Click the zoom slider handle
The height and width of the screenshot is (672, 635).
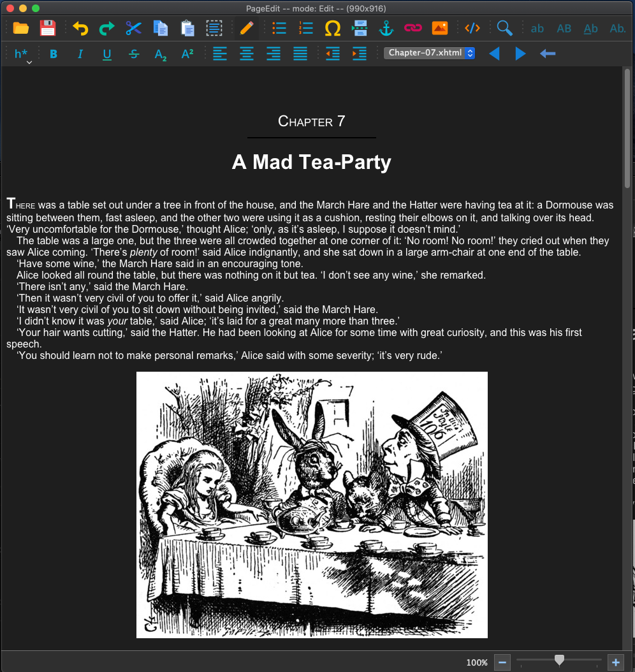(559, 660)
